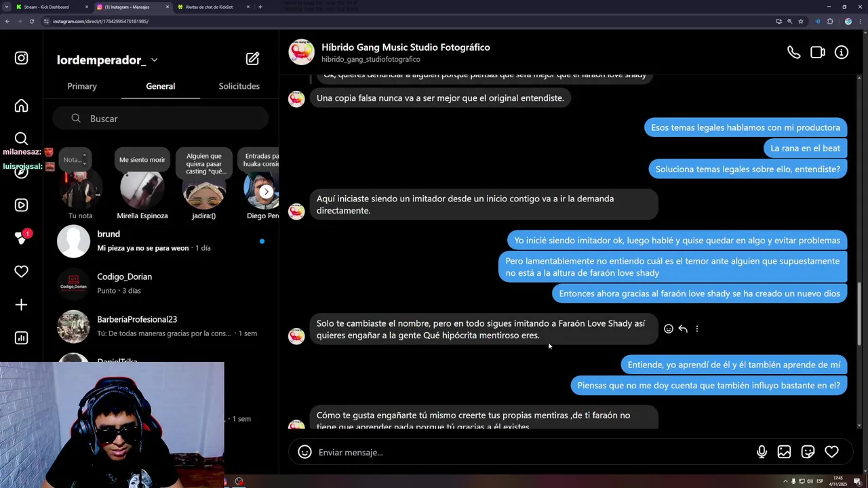The width and height of the screenshot is (868, 488).
Task: Open the emoji picker in message box
Action: (x=305, y=452)
